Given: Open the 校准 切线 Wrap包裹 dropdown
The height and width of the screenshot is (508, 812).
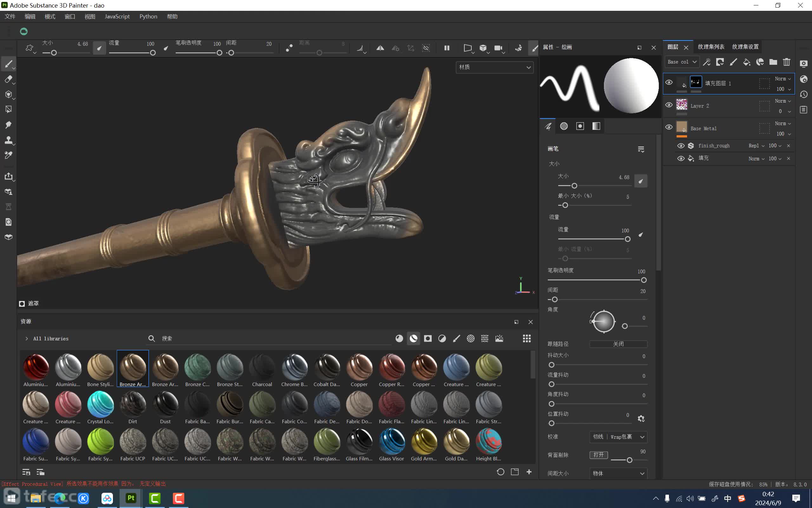Looking at the screenshot, I should pos(619,437).
